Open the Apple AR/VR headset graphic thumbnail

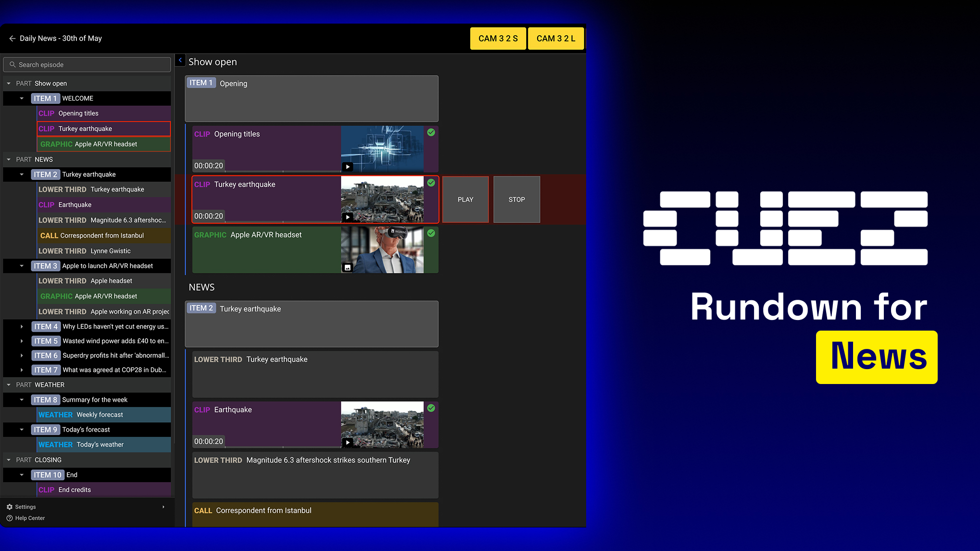click(x=382, y=250)
